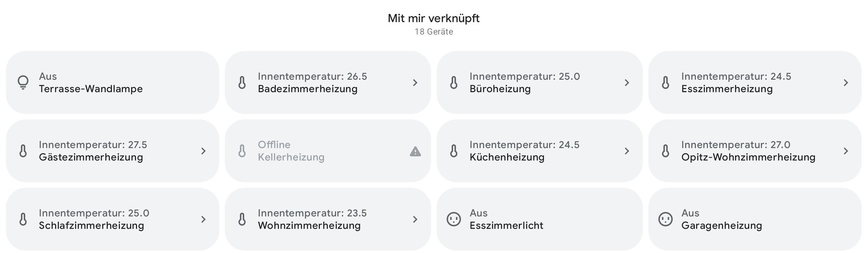The image size is (868, 253).
Task: Click the Esszimmerlicht outlet icon
Action: [x=453, y=219]
